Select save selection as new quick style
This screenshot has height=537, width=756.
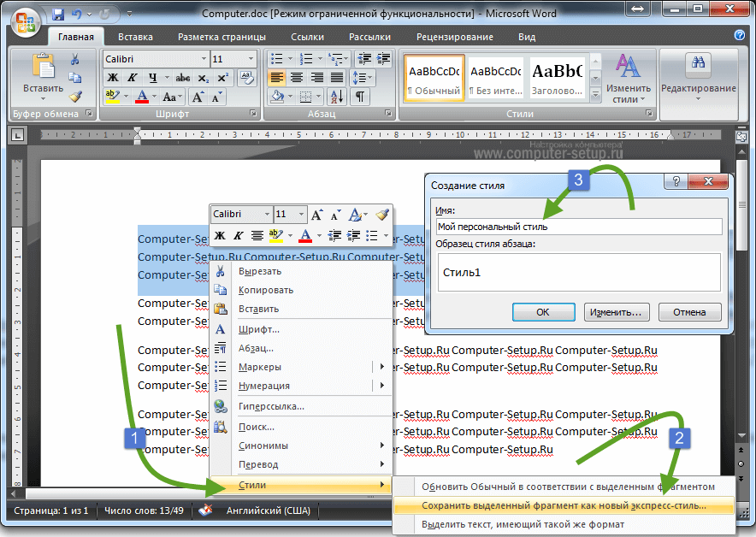[x=564, y=505]
